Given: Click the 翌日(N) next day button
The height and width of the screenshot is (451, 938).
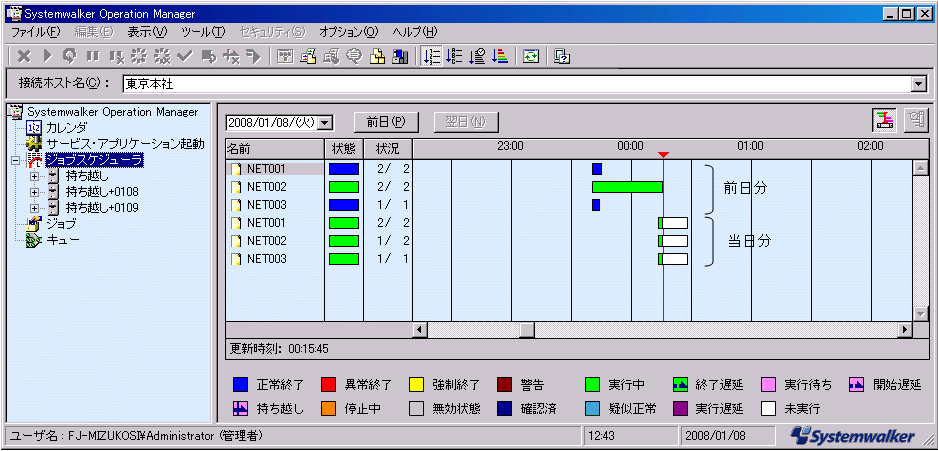Looking at the screenshot, I should pos(466,121).
